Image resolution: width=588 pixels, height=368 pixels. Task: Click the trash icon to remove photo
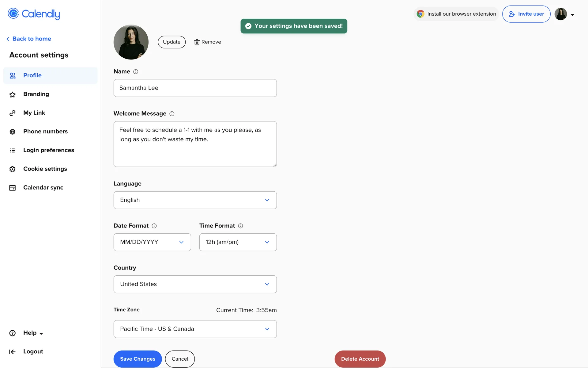[197, 42]
